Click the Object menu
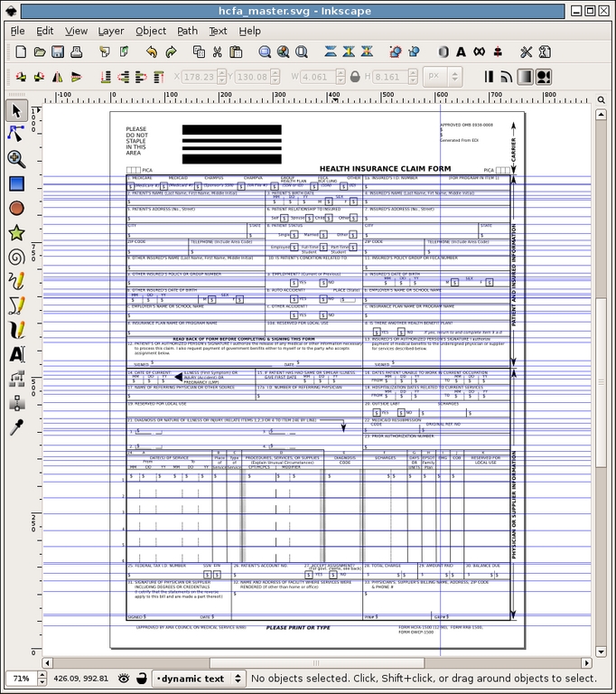The width and height of the screenshot is (616, 694). (150, 31)
